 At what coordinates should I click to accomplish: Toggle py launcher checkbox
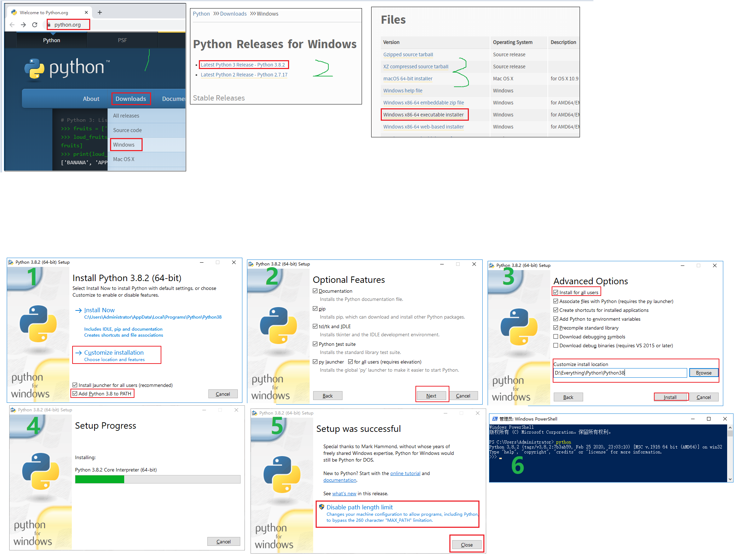point(315,362)
